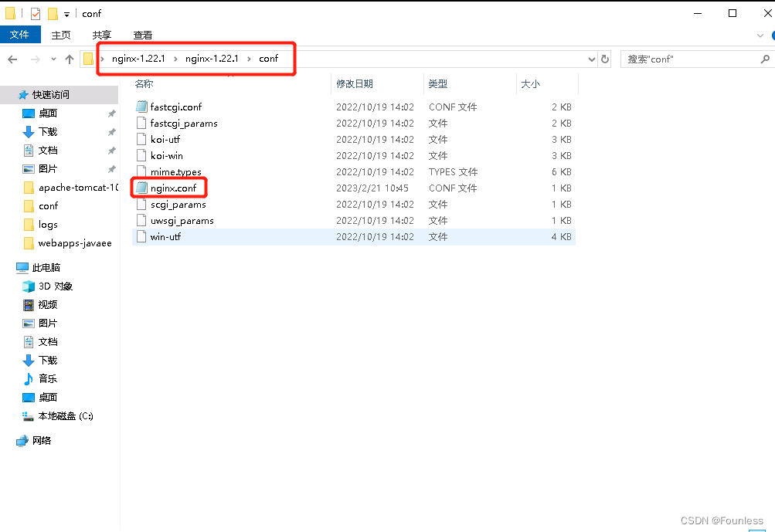Sort files by 名称 column
775x532 pixels.
[144, 84]
